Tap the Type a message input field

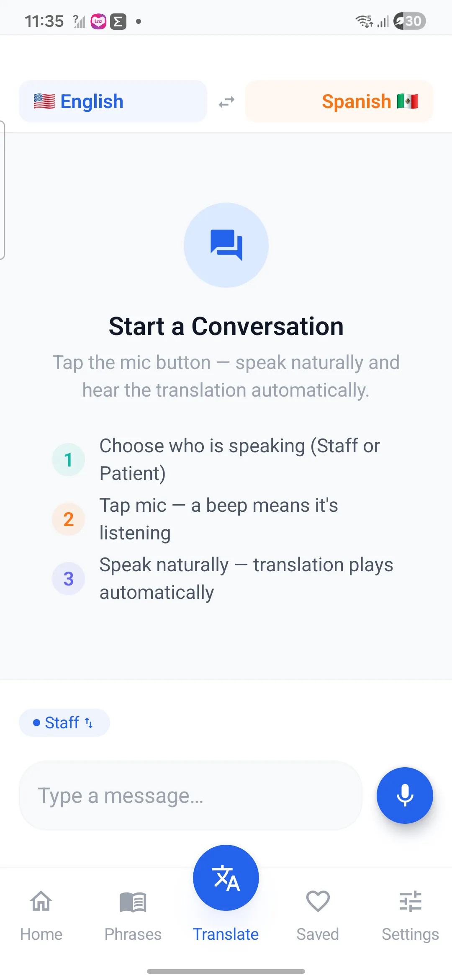pyautogui.click(x=190, y=795)
